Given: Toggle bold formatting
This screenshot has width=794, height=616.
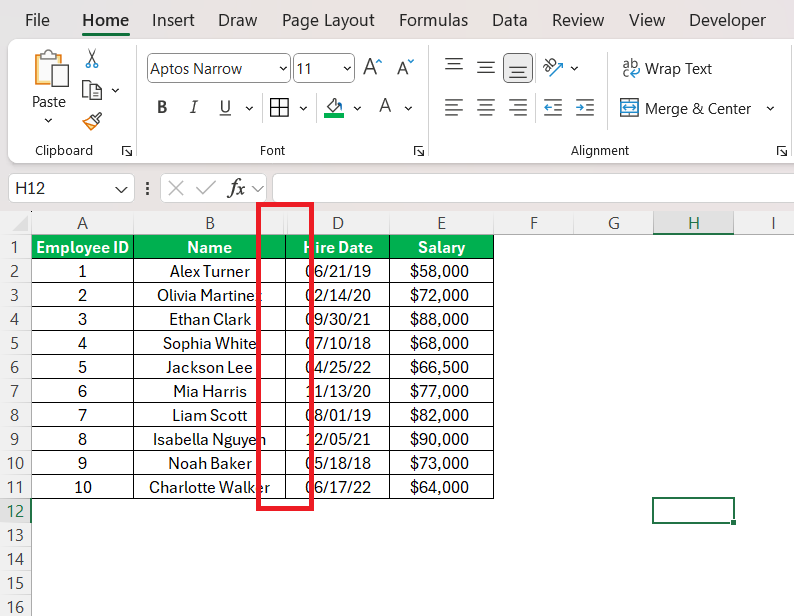Looking at the screenshot, I should point(162,107).
